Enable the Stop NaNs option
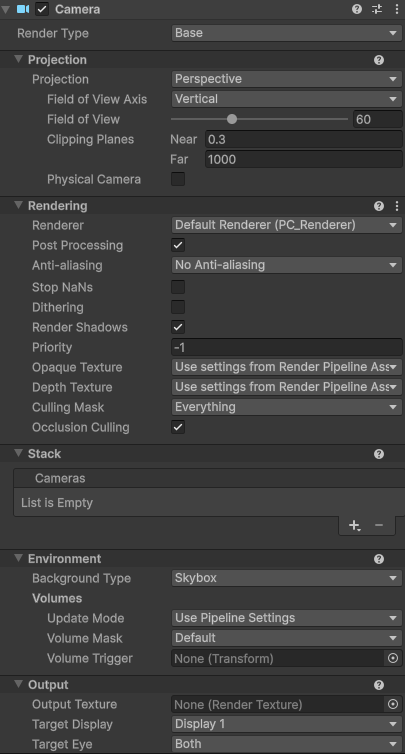The image size is (405, 754). (178, 287)
